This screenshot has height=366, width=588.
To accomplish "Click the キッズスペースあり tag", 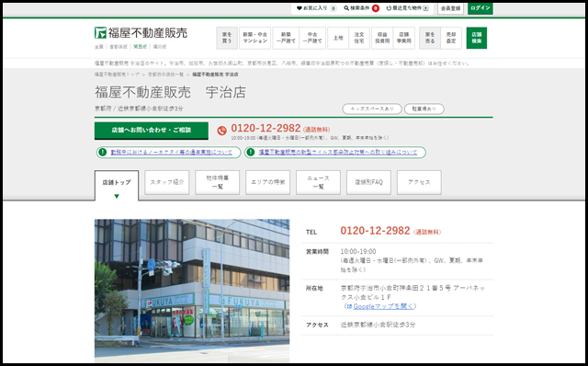I will [x=372, y=109].
